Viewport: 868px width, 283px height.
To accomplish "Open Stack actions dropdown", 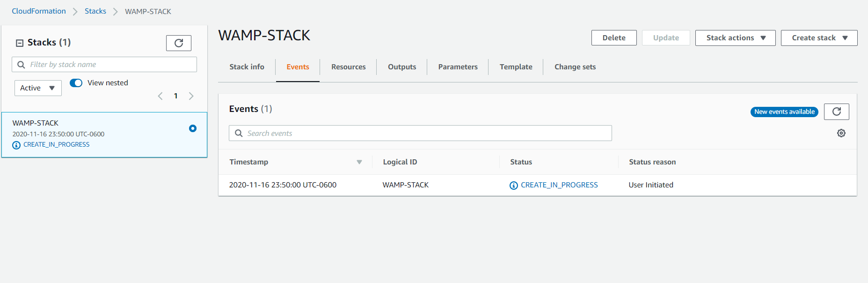I will click(735, 38).
